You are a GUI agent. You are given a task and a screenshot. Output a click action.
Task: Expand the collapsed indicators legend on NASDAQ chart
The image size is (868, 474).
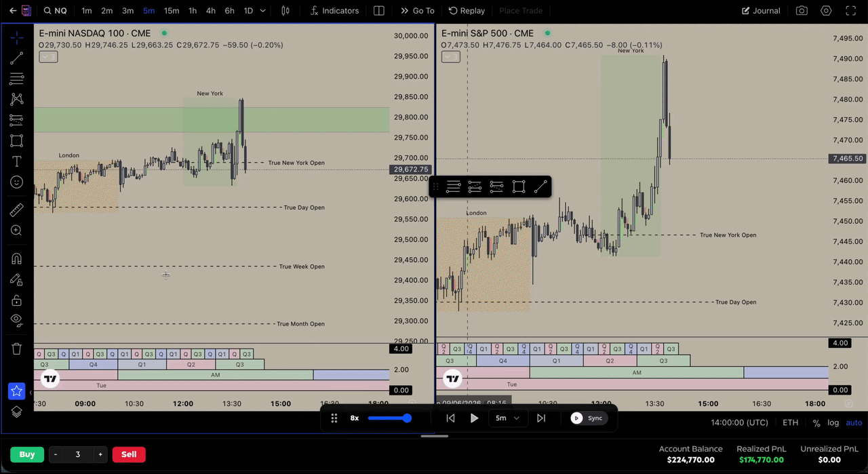(48, 57)
